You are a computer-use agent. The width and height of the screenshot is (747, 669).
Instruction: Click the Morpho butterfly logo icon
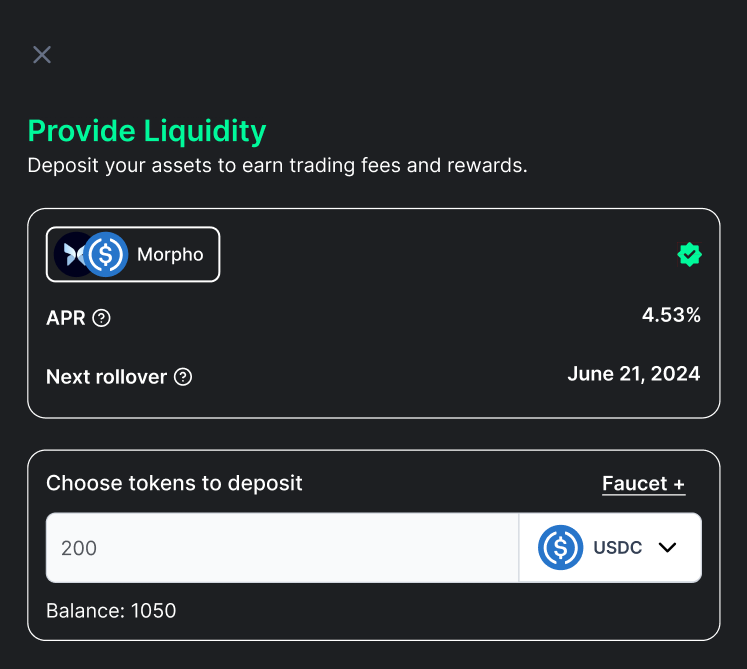point(70,254)
